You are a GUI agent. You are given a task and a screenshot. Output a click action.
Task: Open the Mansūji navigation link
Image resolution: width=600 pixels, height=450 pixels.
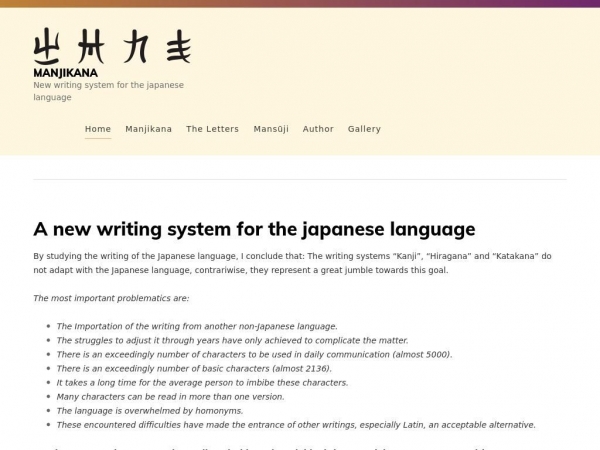[x=271, y=129]
